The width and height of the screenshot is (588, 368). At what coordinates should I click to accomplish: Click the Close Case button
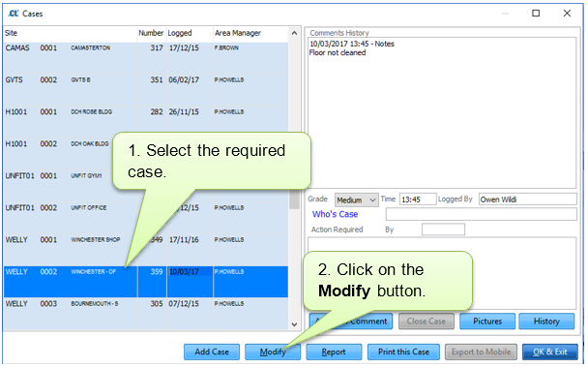[426, 322]
